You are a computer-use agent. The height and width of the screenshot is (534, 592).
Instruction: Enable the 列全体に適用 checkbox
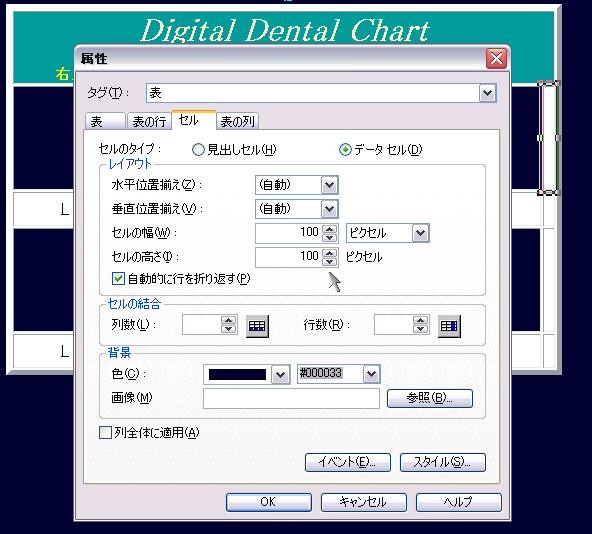tap(105, 432)
